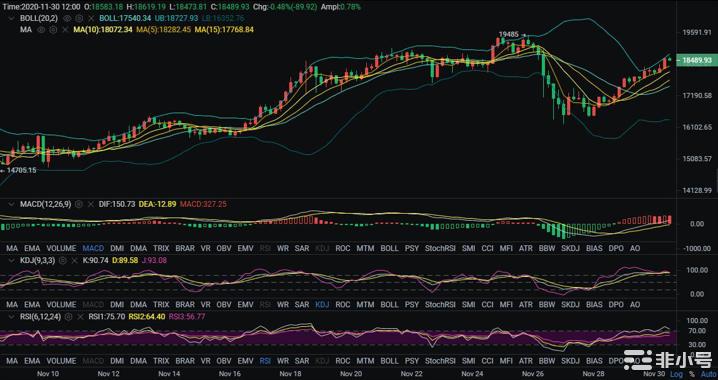Remove the MA indicator with its X

65,30
